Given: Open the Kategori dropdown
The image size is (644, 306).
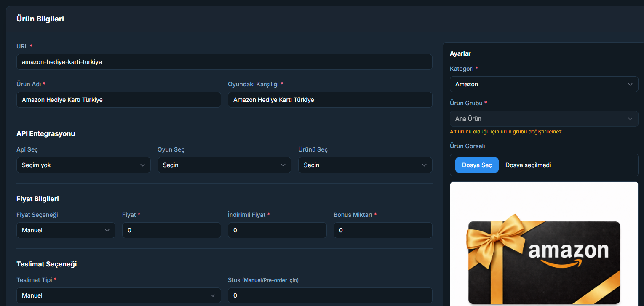Looking at the screenshot, I should click(544, 84).
